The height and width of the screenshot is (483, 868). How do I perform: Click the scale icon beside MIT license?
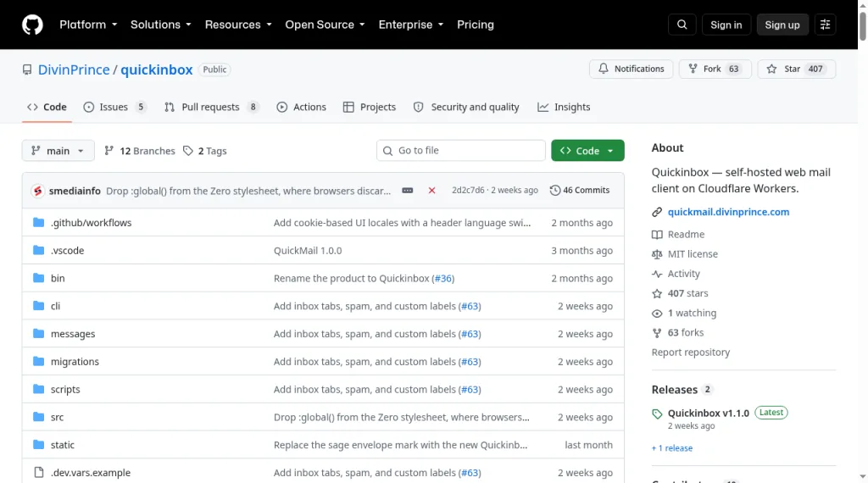(657, 254)
